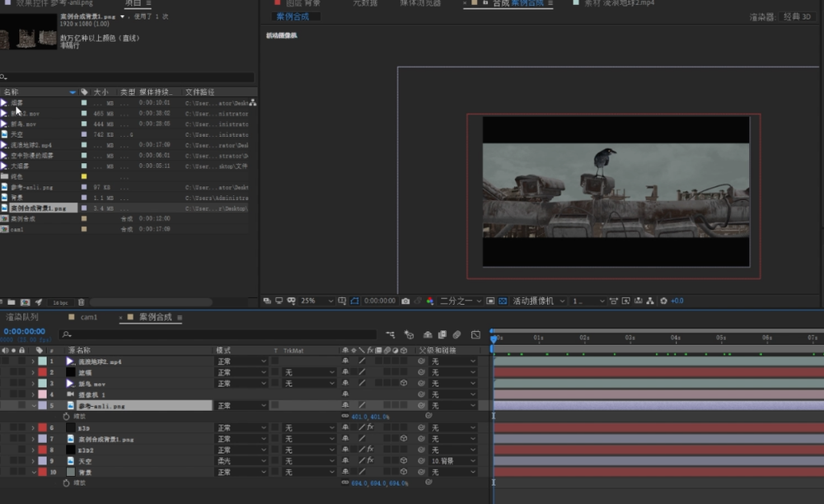Click the red label swatch of 遮幅 layer

coord(41,372)
